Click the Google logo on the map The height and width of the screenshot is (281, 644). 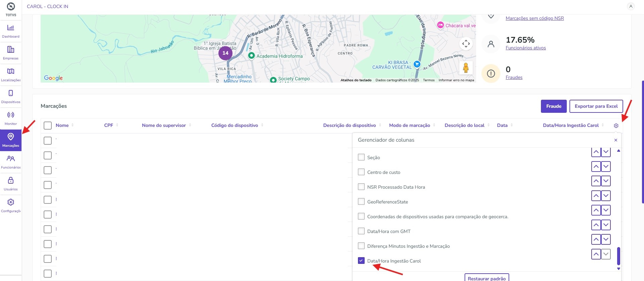click(53, 78)
